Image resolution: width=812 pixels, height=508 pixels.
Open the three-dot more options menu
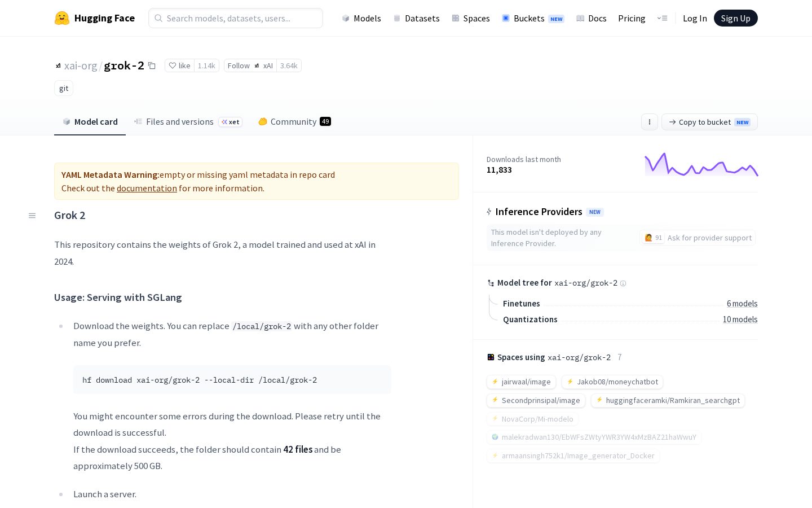point(650,122)
